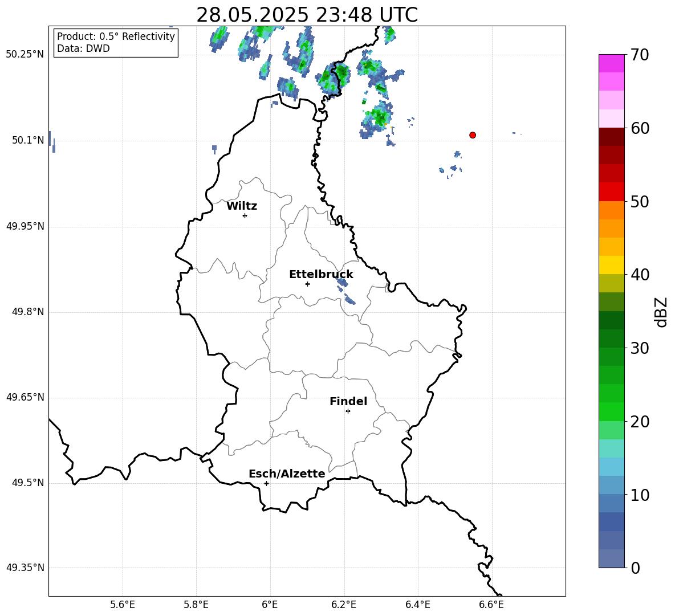675x616 pixels.
Task: Click the 50.1°N latitude label
Action: (28, 140)
